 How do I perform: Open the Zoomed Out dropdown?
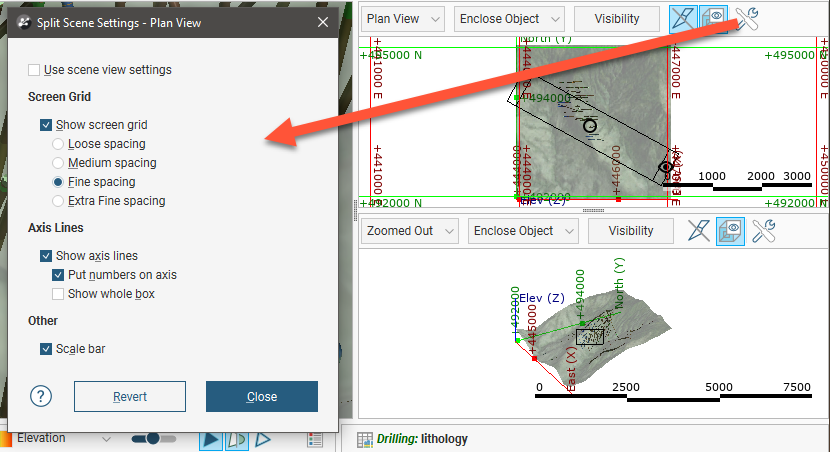(x=410, y=231)
